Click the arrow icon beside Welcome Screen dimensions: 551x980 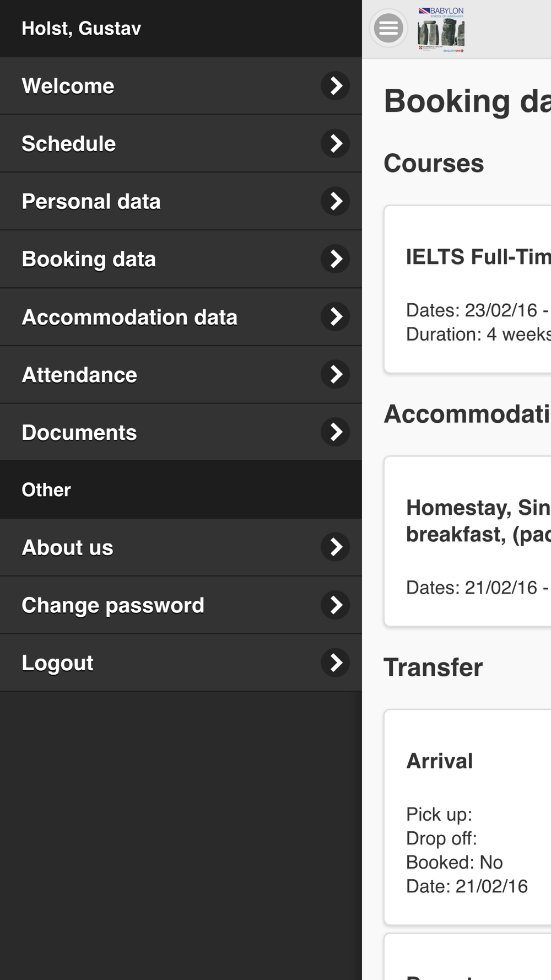click(336, 86)
